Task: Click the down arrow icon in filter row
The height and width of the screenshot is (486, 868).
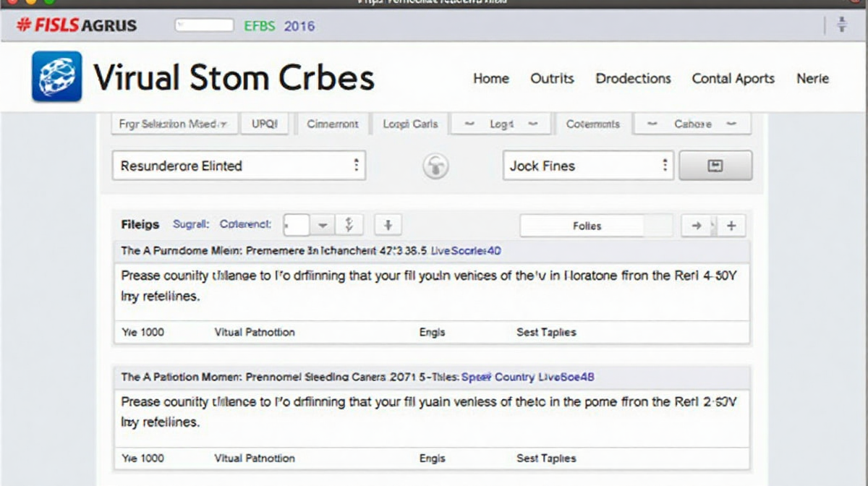Action: (x=388, y=226)
